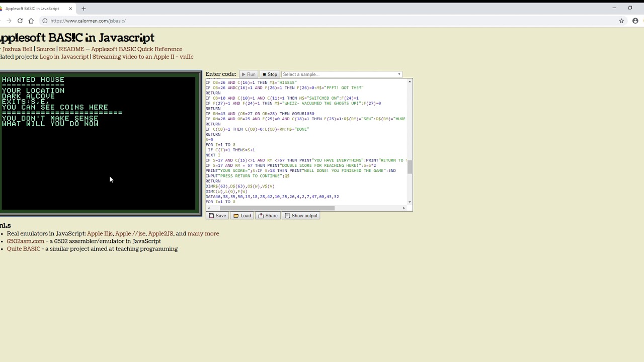The image size is (644, 362).
Task: Click the code line starting DATA46,38,35
Action: [272, 197]
